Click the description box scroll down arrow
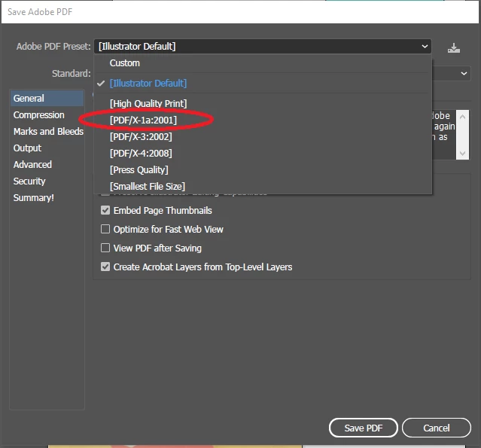Image resolution: width=481 pixels, height=448 pixels. (x=463, y=153)
